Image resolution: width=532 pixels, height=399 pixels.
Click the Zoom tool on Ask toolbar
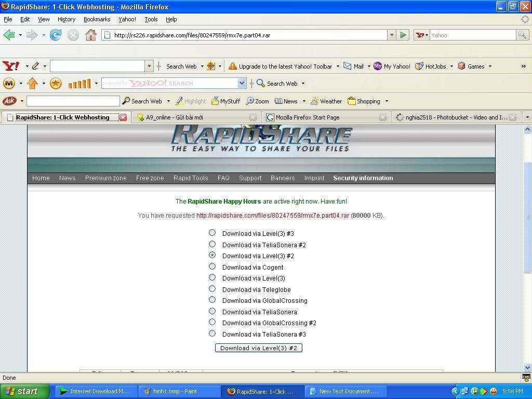258,101
